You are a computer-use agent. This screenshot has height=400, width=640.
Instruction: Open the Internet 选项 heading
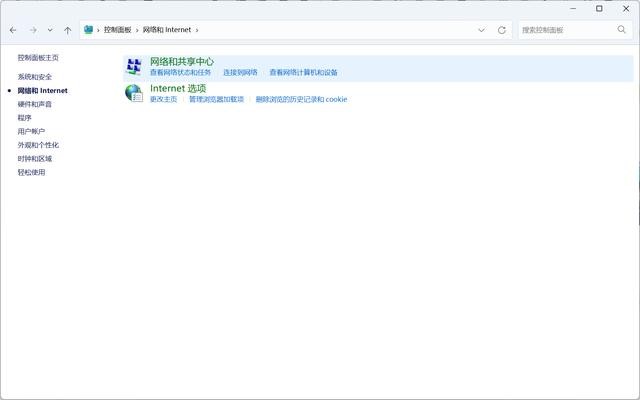(178, 88)
